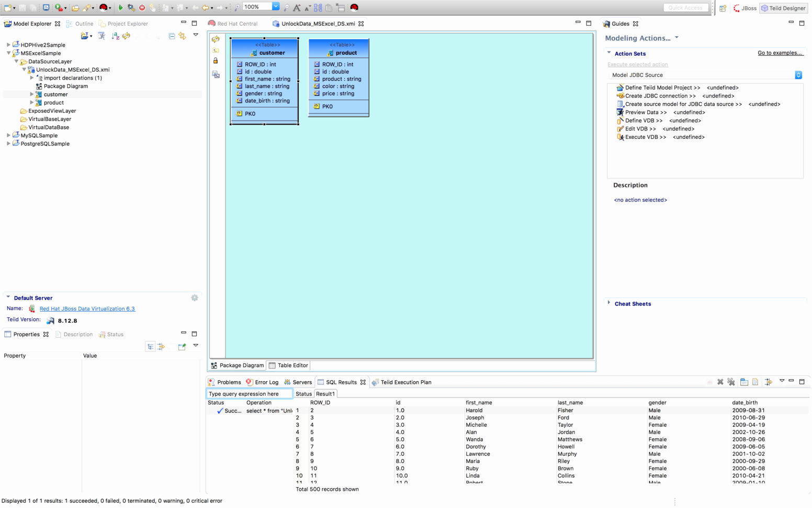Screen dimensions: 812x508
Task: Click the green Run button in toolbar
Action: pyautogui.click(x=120, y=8)
